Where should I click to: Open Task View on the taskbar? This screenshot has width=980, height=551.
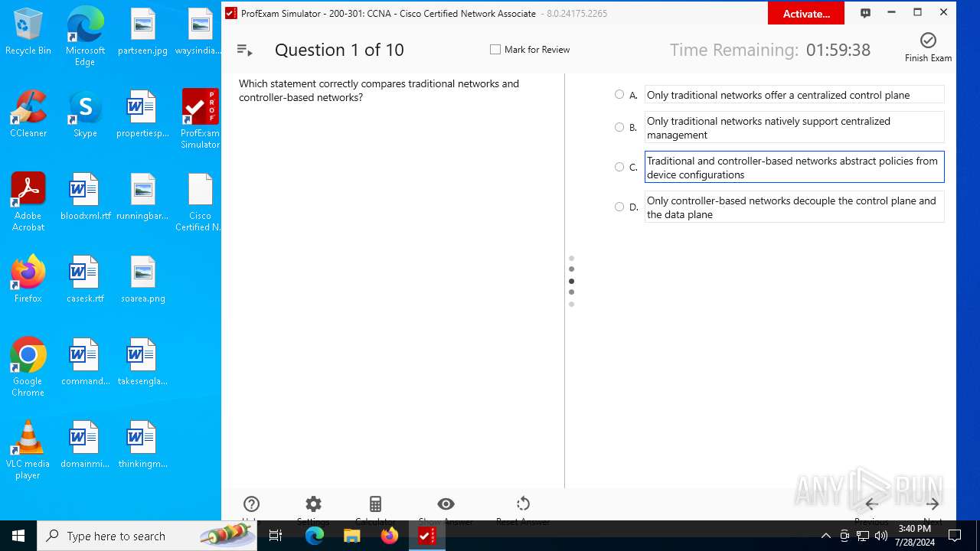pyautogui.click(x=276, y=536)
